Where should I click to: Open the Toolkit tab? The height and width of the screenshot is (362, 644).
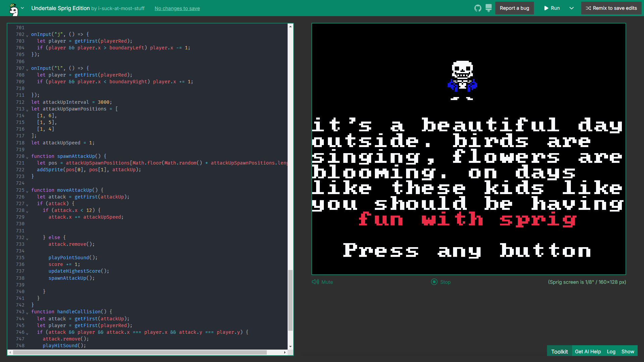559,352
